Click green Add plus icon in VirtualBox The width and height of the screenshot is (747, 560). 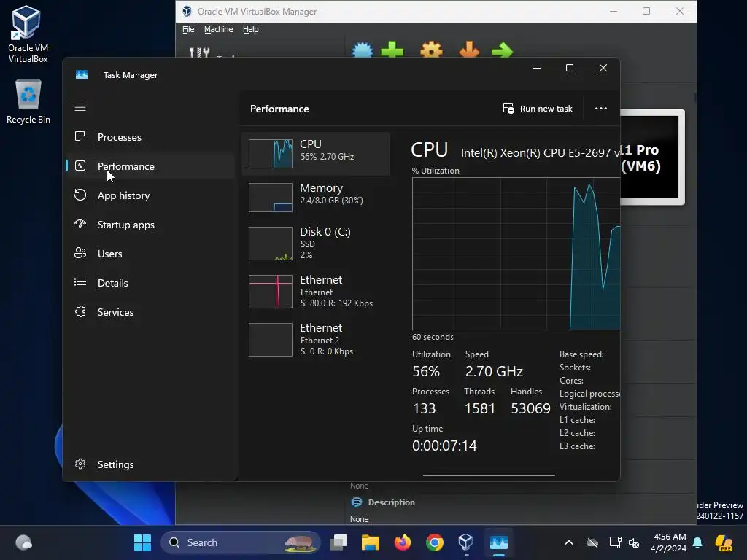[x=392, y=50]
